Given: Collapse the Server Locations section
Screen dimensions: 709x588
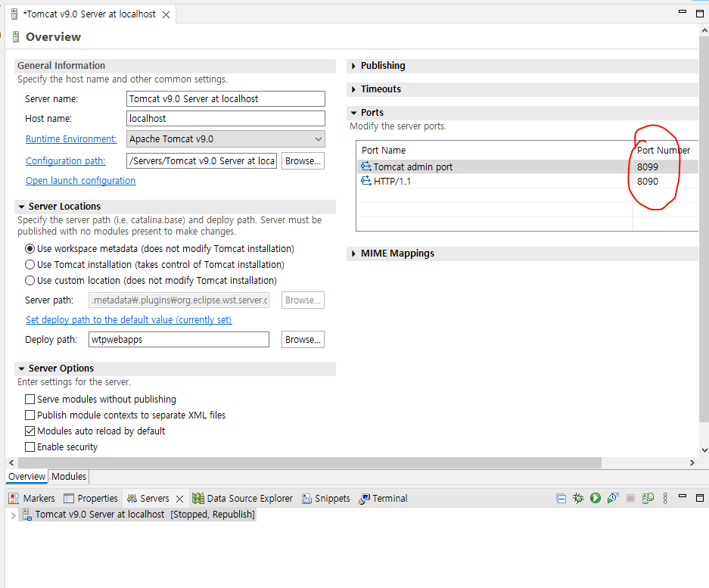Looking at the screenshot, I should (21, 207).
